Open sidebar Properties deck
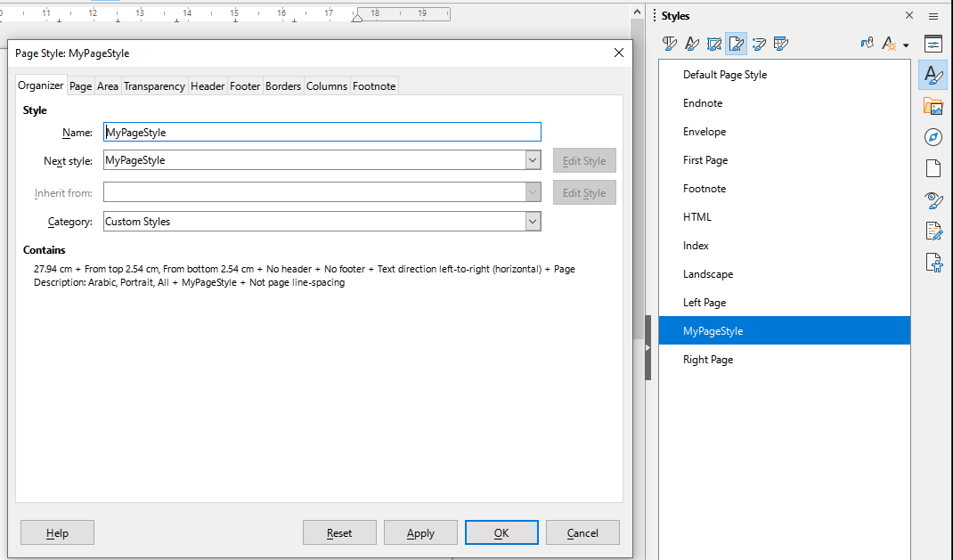953x560 pixels. (933, 45)
